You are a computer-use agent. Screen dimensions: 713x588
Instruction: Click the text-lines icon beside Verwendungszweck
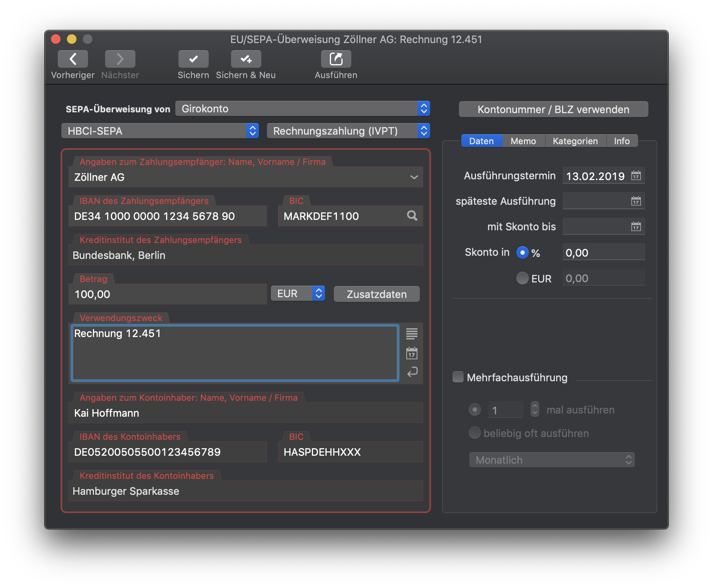click(x=412, y=333)
